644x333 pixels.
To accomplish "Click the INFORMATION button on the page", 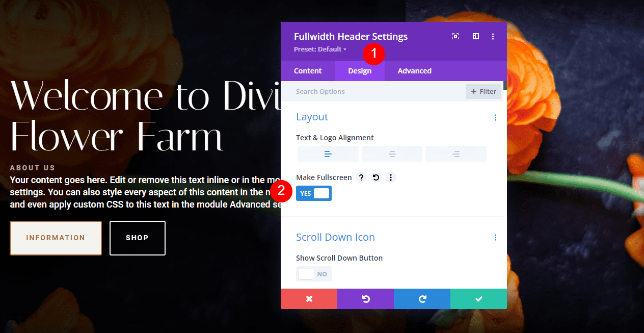I will tap(56, 238).
